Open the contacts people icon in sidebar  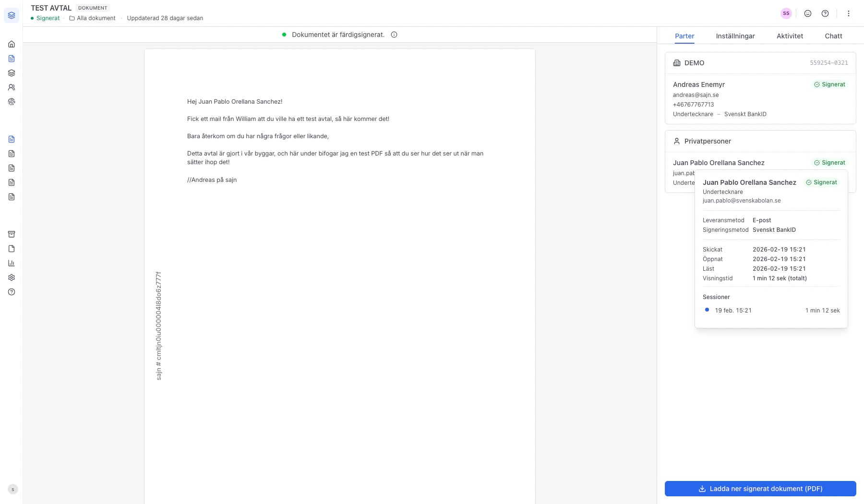click(12, 87)
